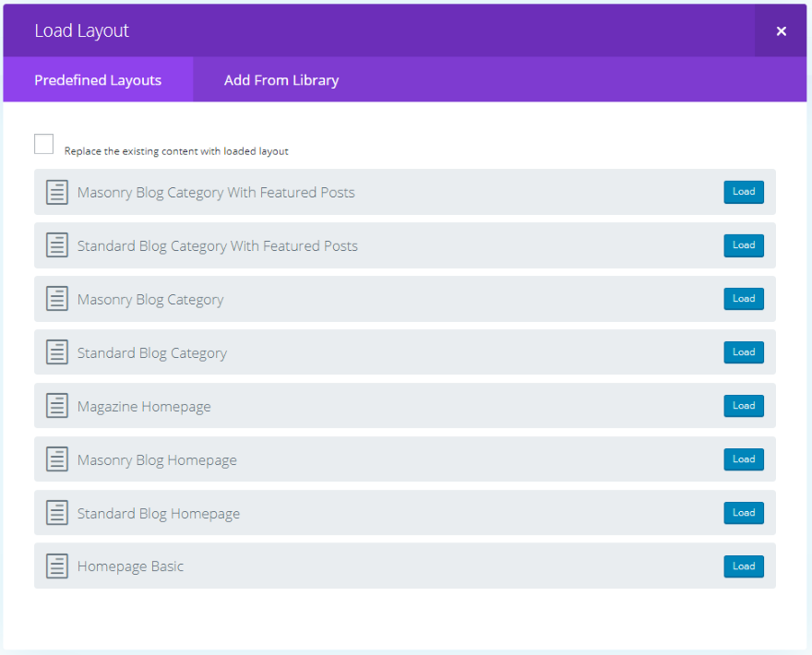Click the document icon beside Standard Blog Category With Featured Posts

(x=57, y=245)
